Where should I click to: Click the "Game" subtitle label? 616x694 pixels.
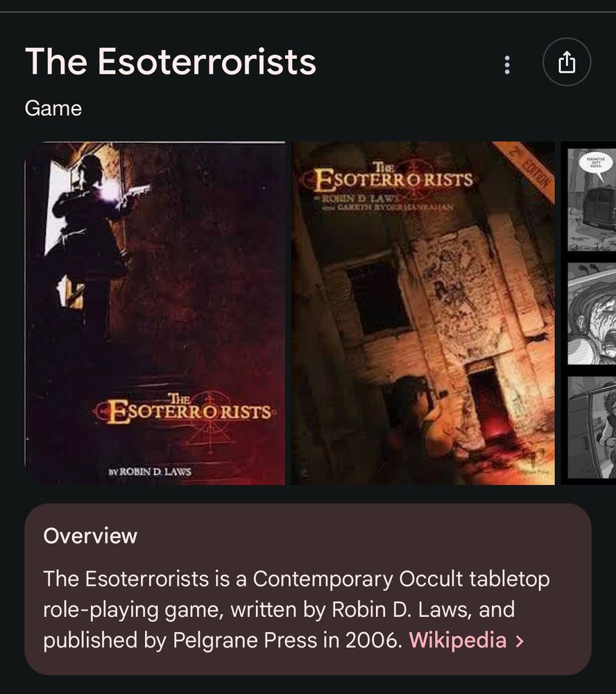coord(53,108)
